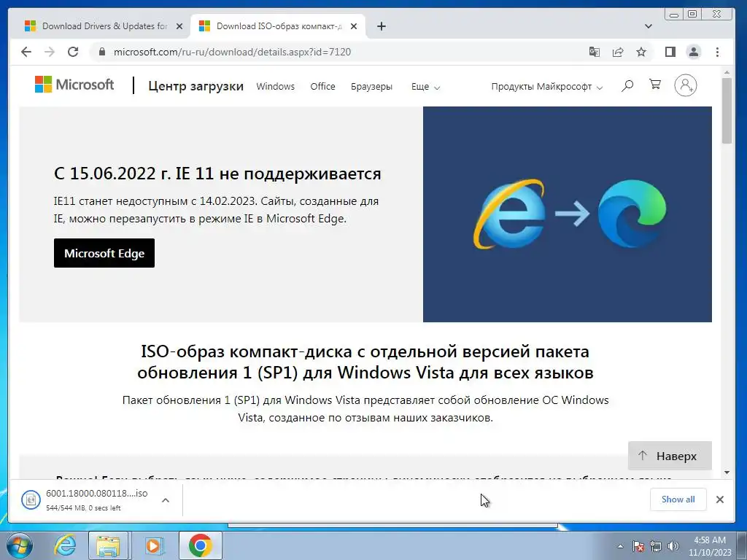Close the downloads bar

coord(720,499)
